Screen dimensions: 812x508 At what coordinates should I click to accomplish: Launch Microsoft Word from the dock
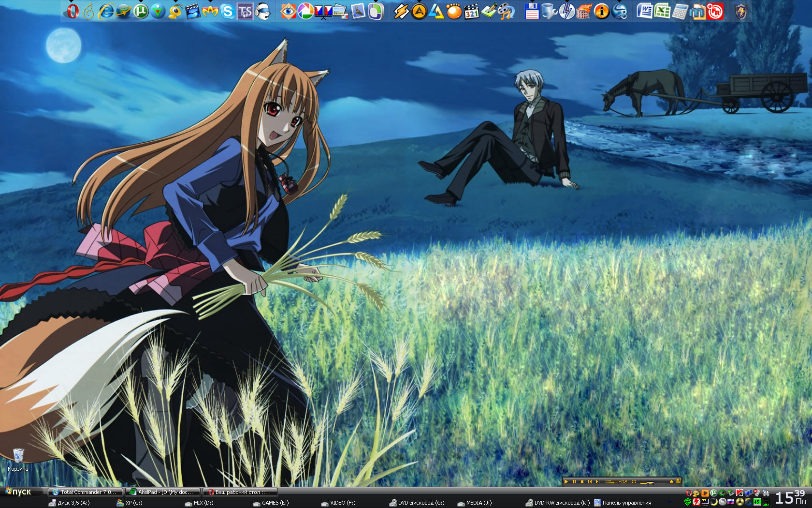pos(645,11)
